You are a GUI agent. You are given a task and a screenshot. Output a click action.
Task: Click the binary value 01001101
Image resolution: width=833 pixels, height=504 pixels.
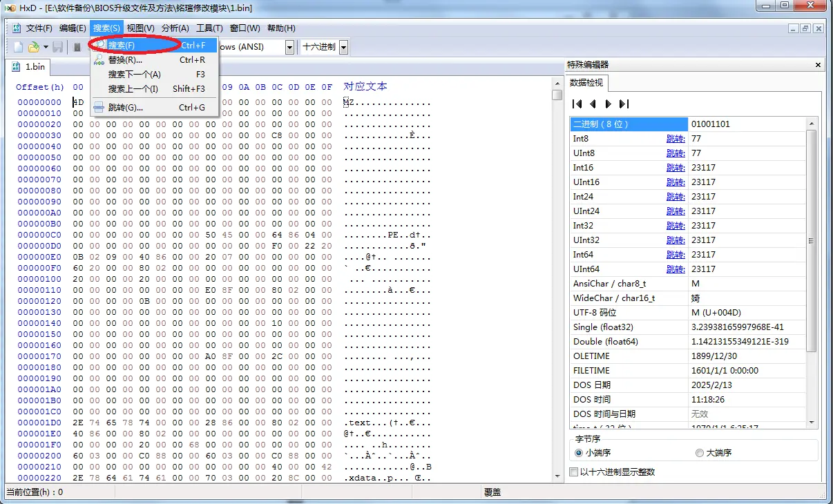coord(711,124)
